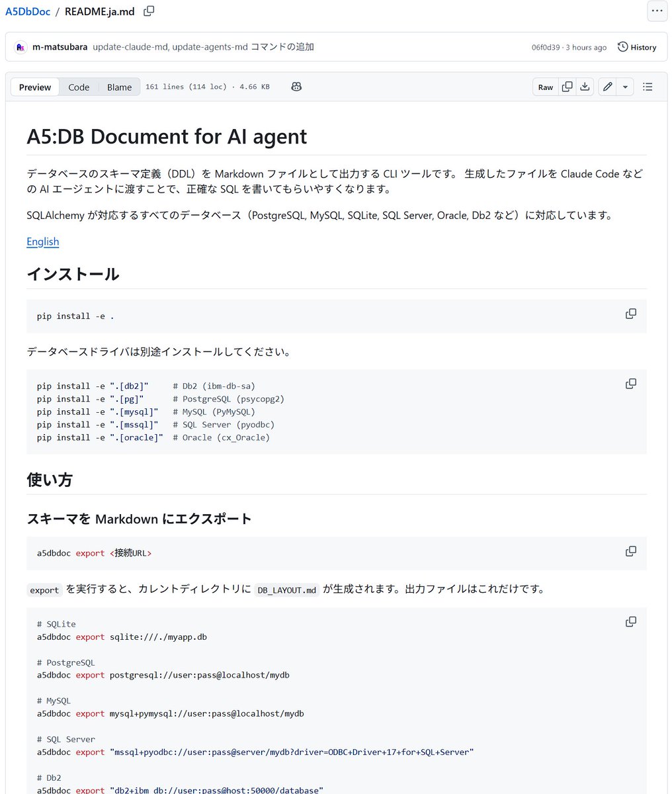Image resolution: width=672 pixels, height=794 pixels.
Task: Copy the 'pip install -e .' code block
Action: [631, 314]
